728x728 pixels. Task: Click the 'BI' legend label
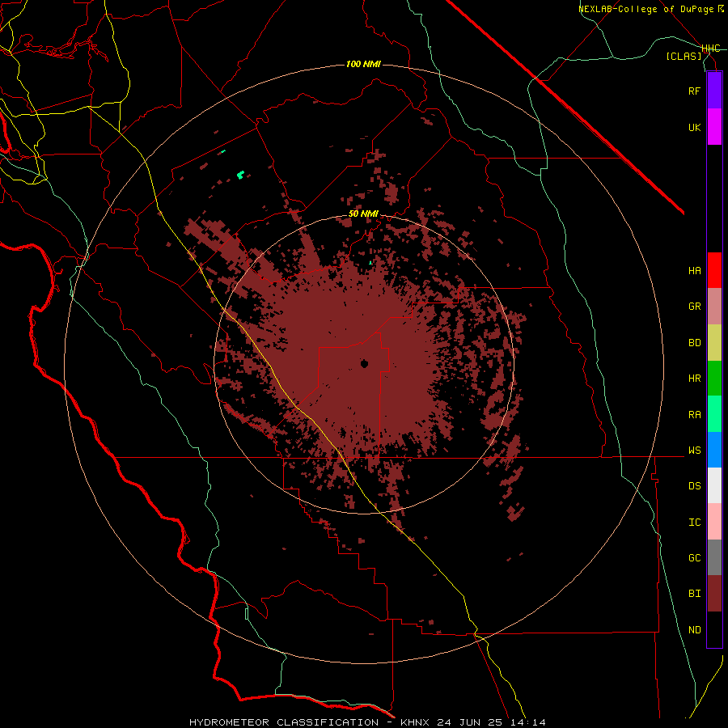pos(694,594)
